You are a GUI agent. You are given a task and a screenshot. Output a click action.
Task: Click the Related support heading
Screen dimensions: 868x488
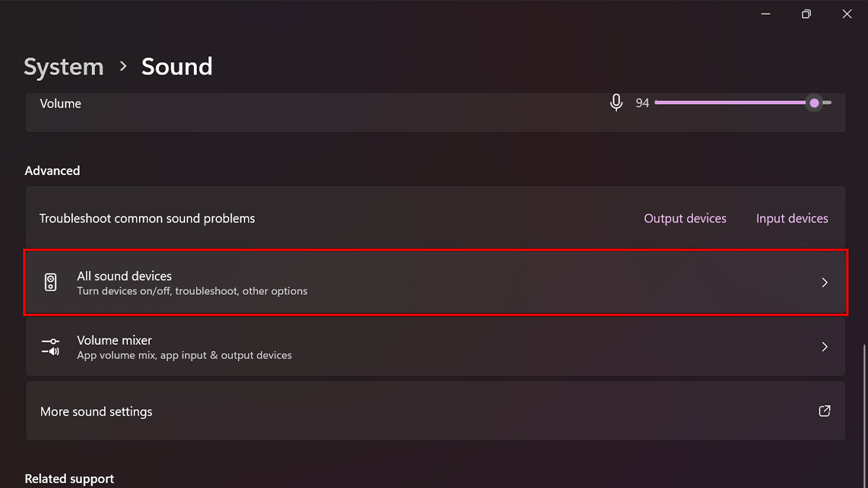tap(69, 479)
